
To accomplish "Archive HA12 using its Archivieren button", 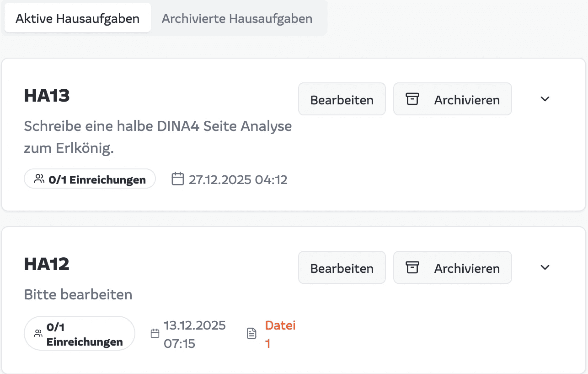I will click(x=453, y=267).
